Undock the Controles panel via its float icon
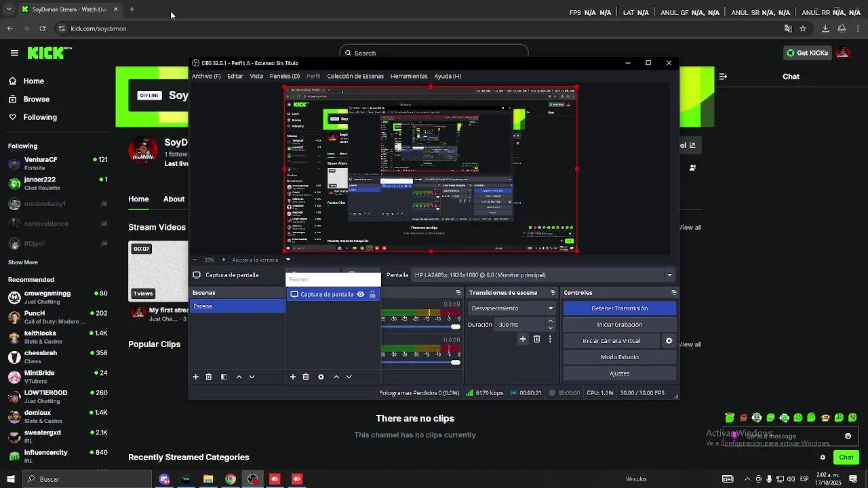Viewport: 868px width, 488px height. tap(673, 293)
